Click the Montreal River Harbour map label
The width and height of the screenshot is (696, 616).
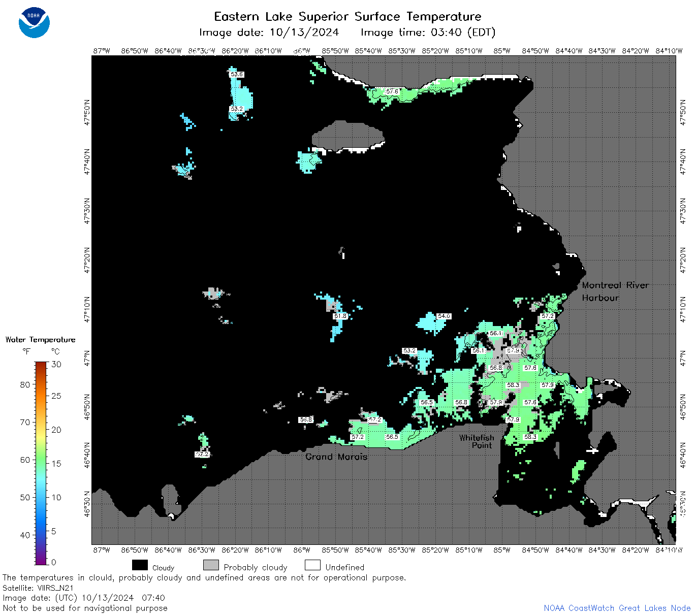[x=615, y=291]
